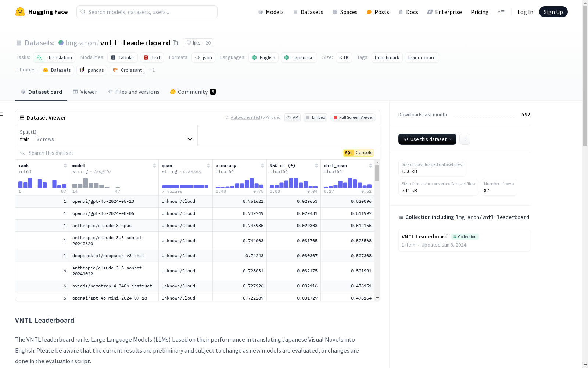Click the Hugging Face logo icon

(x=20, y=12)
